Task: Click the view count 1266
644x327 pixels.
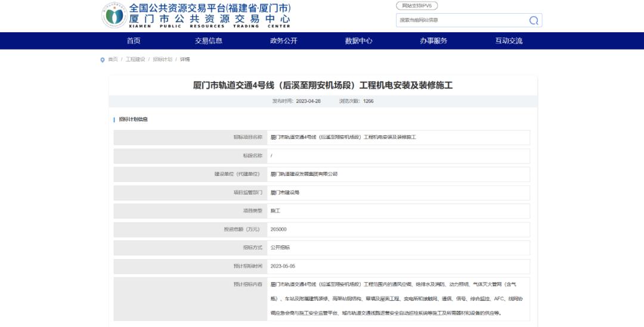Action: coord(369,101)
